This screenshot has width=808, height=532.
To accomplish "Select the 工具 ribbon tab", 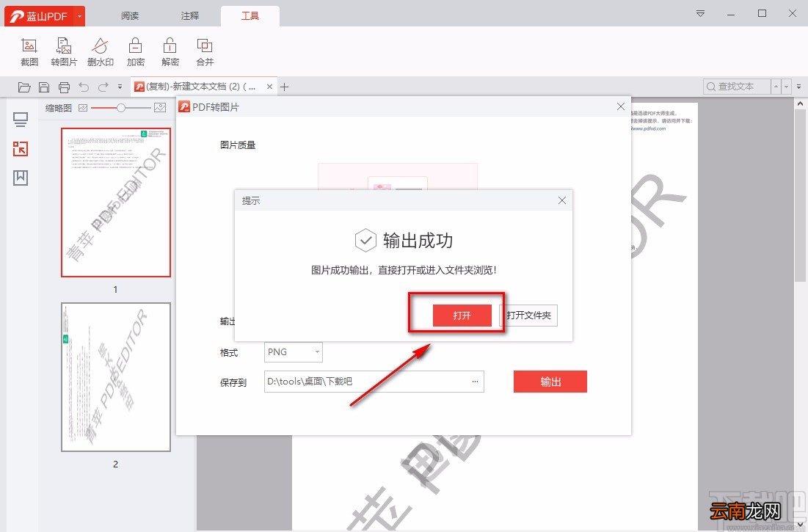I will pyautogui.click(x=250, y=16).
